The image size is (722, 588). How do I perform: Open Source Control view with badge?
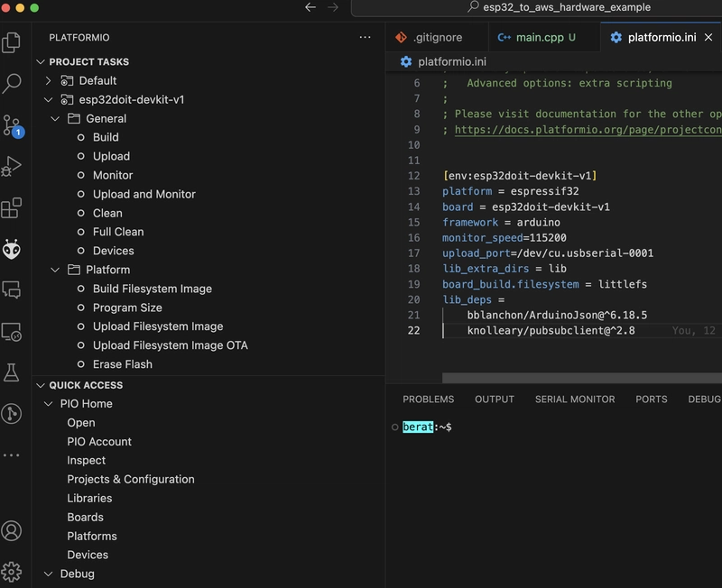point(13,125)
